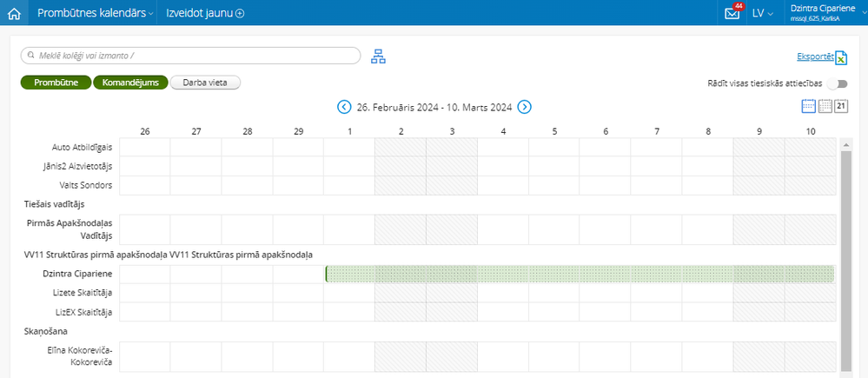
Task: Switch to month grid view icon
Action: tap(825, 106)
